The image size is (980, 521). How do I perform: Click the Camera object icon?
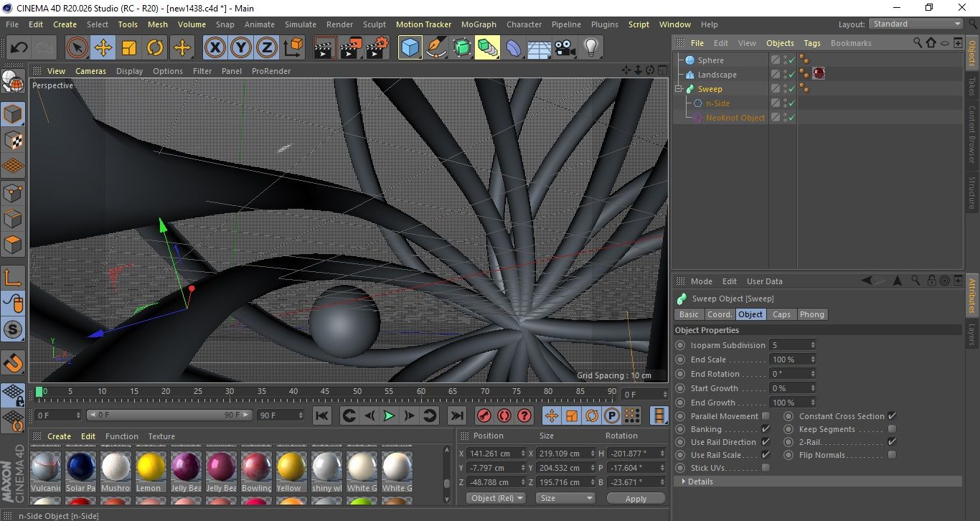click(x=565, y=48)
